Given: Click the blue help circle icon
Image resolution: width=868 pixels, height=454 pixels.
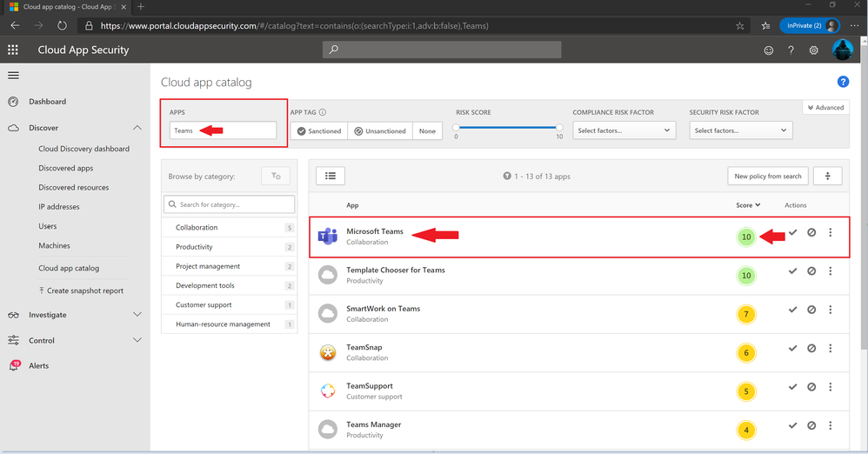Looking at the screenshot, I should click(843, 82).
